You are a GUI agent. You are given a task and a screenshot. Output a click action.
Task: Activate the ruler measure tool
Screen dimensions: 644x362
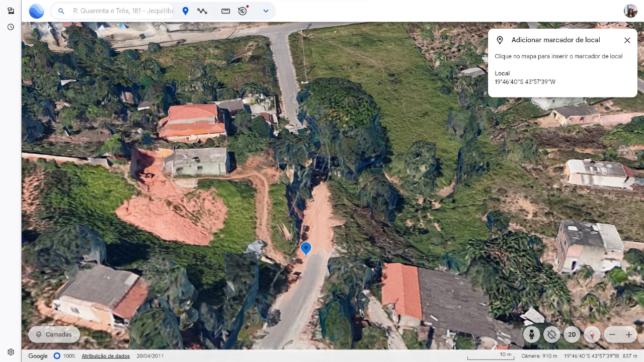[225, 11]
